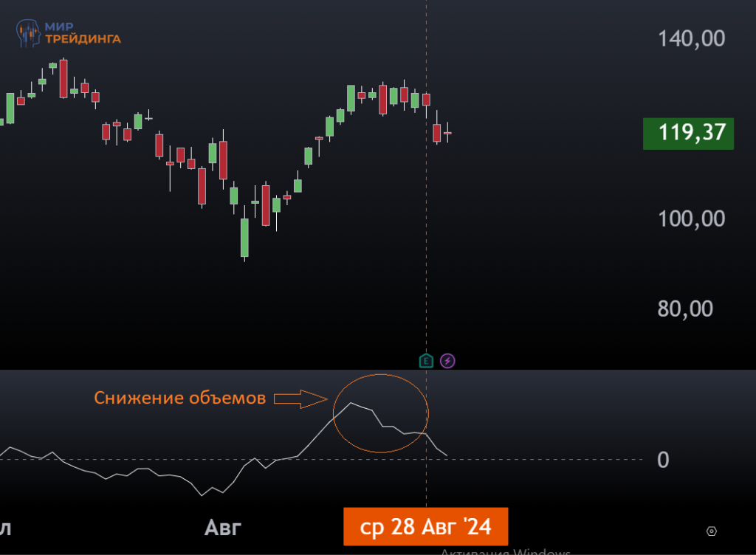This screenshot has width=756, height=555.
Task: Click the dashed vertical crosshair line in the price pane
Action: tap(427, 221)
